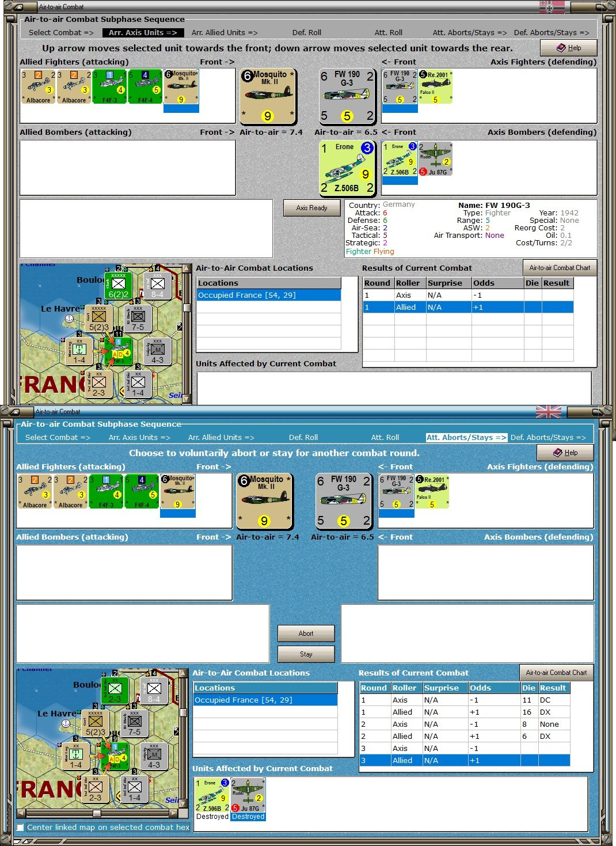Click large Mosquito Mk. II counter, lower window
The image size is (616, 846).
click(x=264, y=501)
